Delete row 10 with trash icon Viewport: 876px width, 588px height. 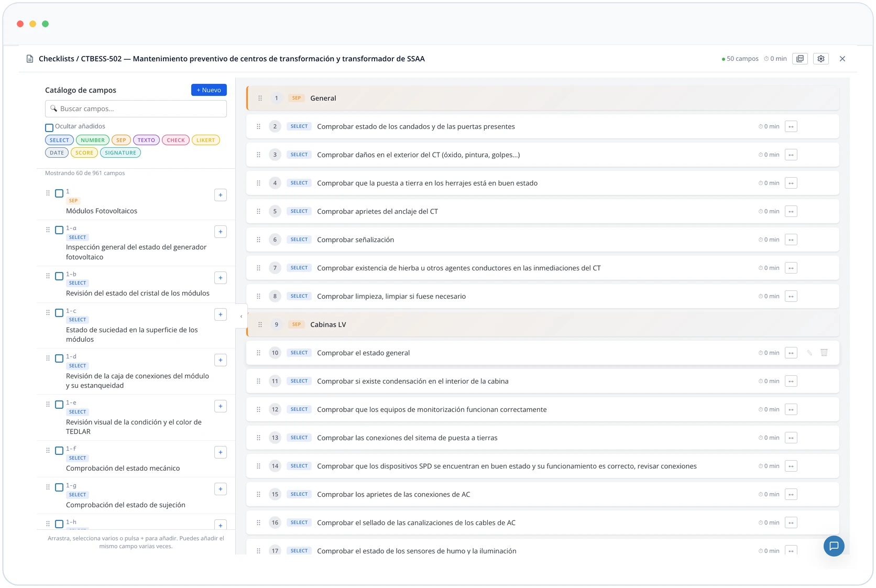(x=824, y=353)
